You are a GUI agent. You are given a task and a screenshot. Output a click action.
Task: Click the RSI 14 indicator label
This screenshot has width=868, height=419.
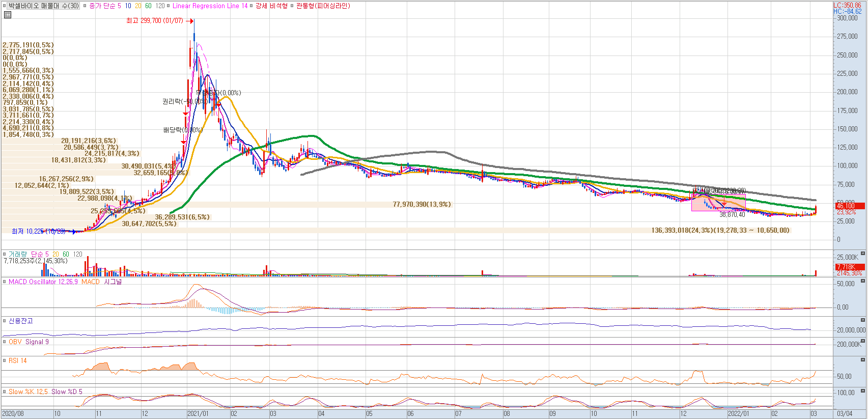point(17,360)
